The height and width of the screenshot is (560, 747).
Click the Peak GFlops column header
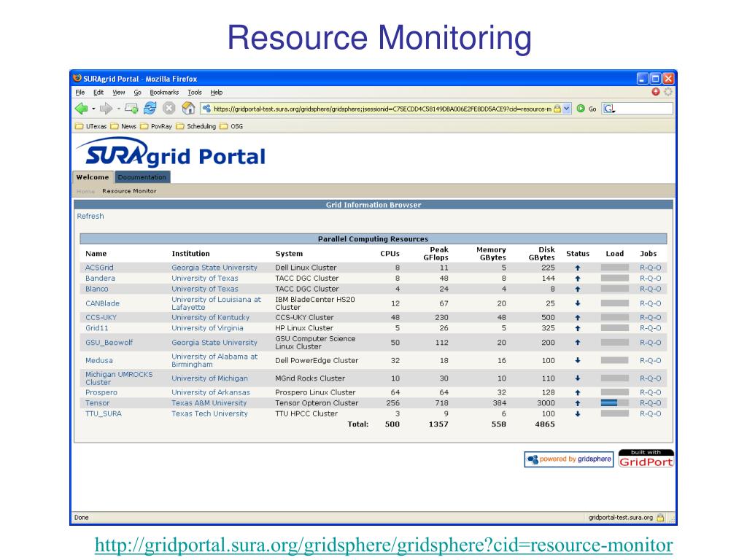pos(436,253)
